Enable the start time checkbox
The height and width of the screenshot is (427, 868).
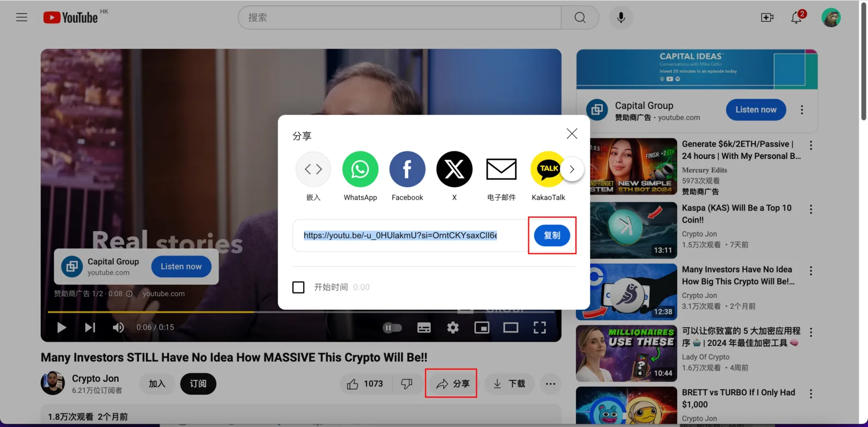(298, 287)
